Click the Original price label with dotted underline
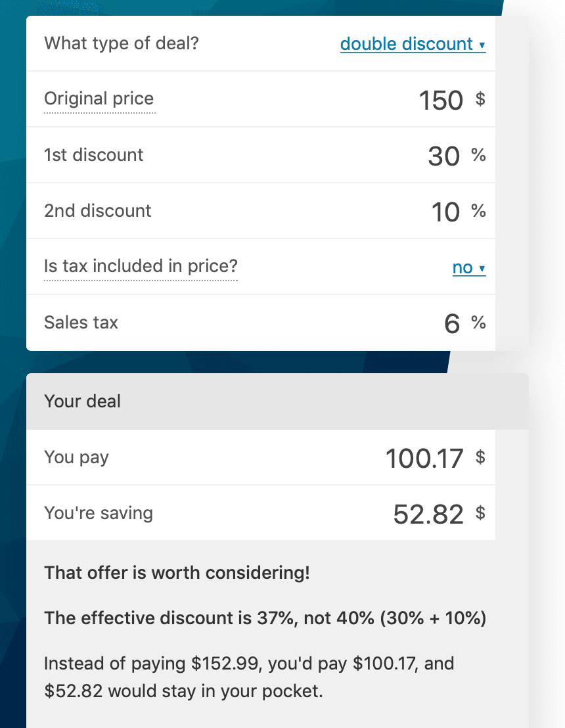 click(99, 99)
